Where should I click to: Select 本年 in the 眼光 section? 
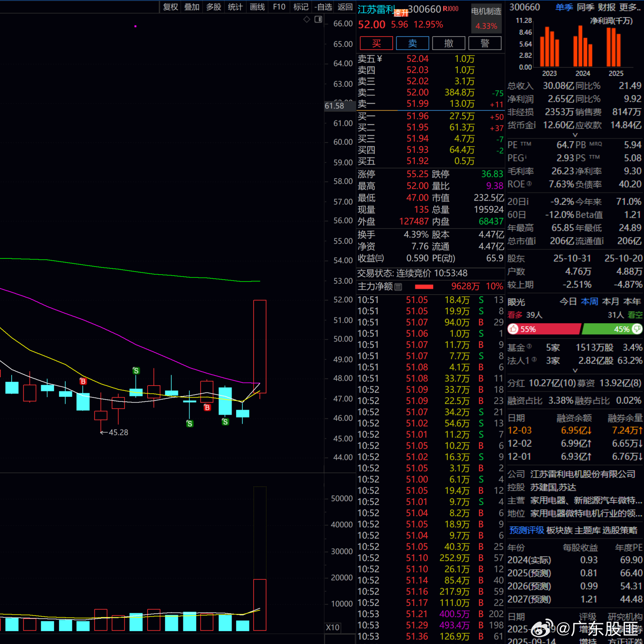pyautogui.click(x=632, y=301)
